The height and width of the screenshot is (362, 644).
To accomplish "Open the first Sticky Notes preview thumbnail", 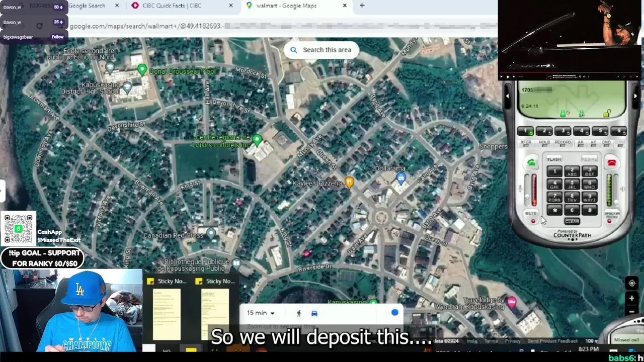I will coord(167,314).
